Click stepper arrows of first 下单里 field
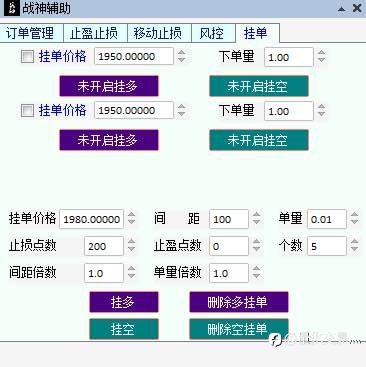The height and width of the screenshot is (367, 366). coord(321,56)
